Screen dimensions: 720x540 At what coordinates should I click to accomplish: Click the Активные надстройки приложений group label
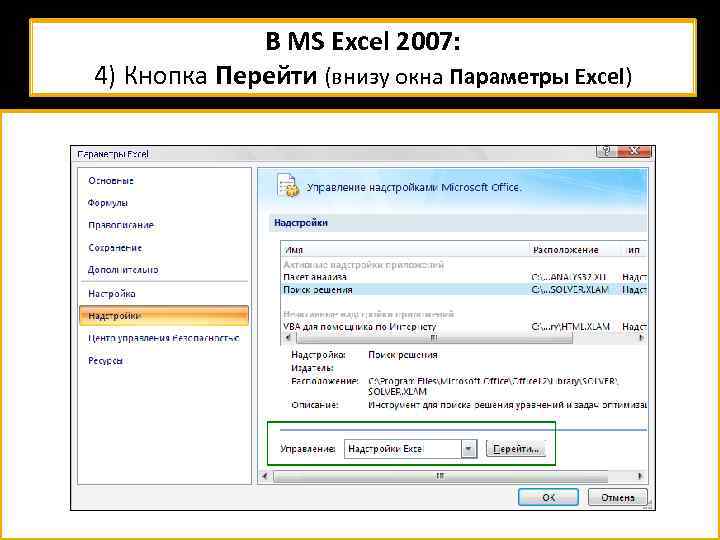point(364,265)
